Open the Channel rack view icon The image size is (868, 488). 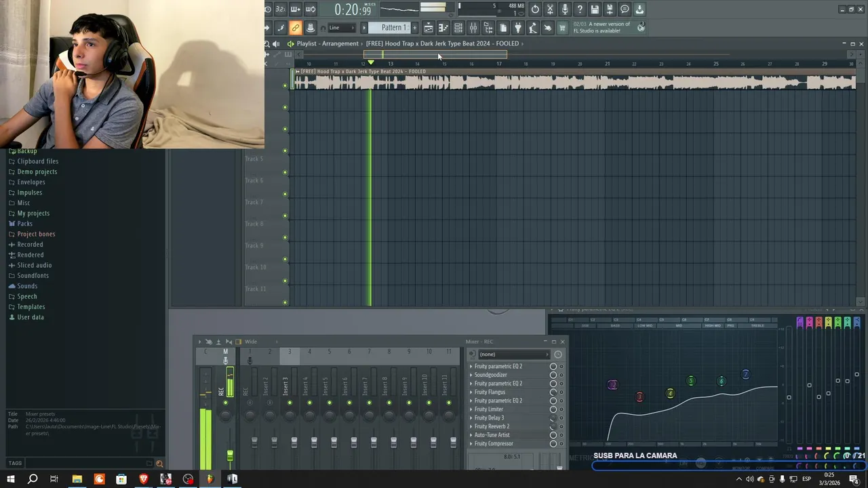[x=458, y=28]
